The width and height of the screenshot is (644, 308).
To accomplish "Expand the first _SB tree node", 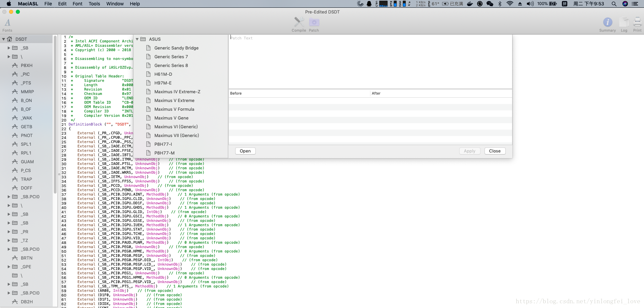I will tap(9, 48).
